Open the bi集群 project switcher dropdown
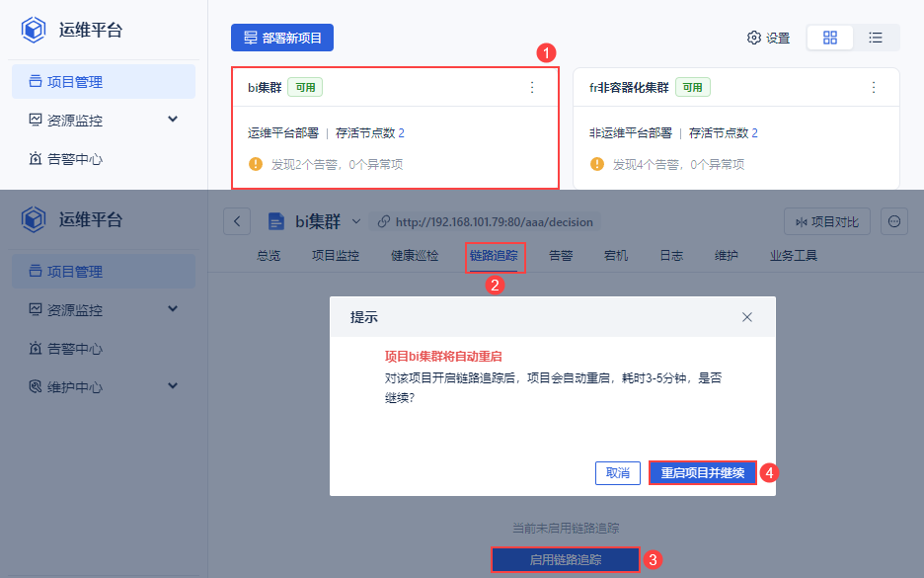The image size is (924, 578). click(356, 221)
